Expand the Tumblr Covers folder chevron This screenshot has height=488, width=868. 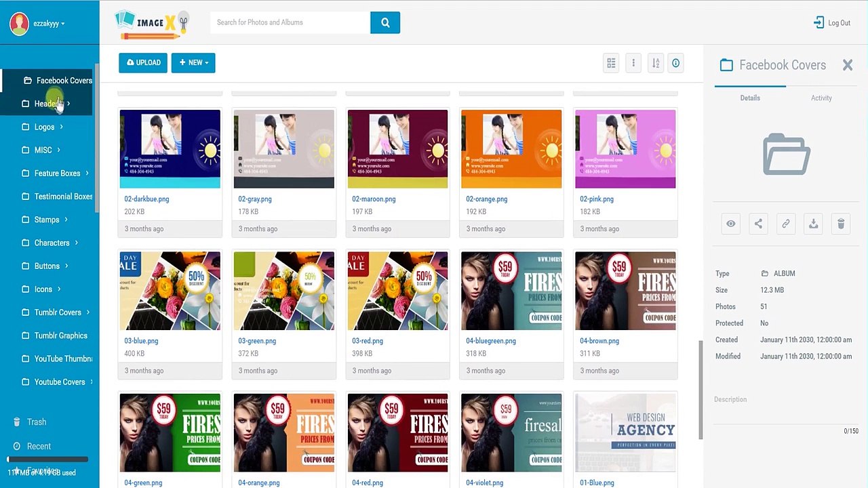coord(88,312)
